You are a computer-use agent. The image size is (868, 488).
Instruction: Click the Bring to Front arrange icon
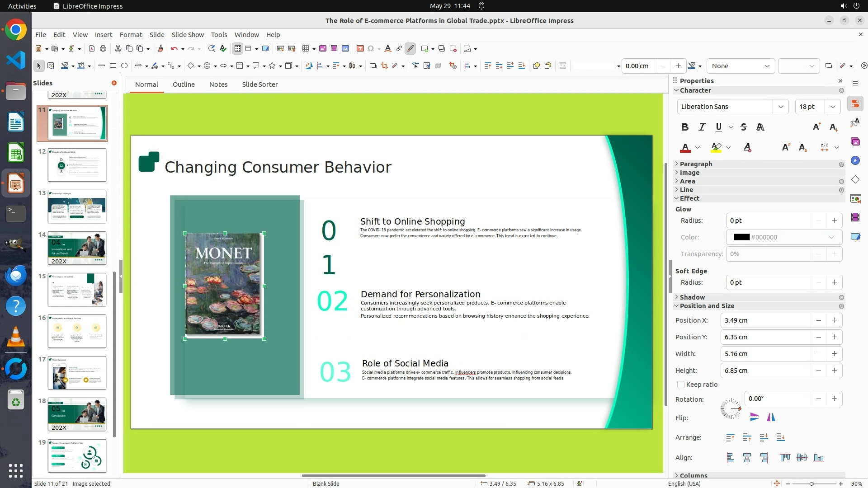tap(730, 437)
